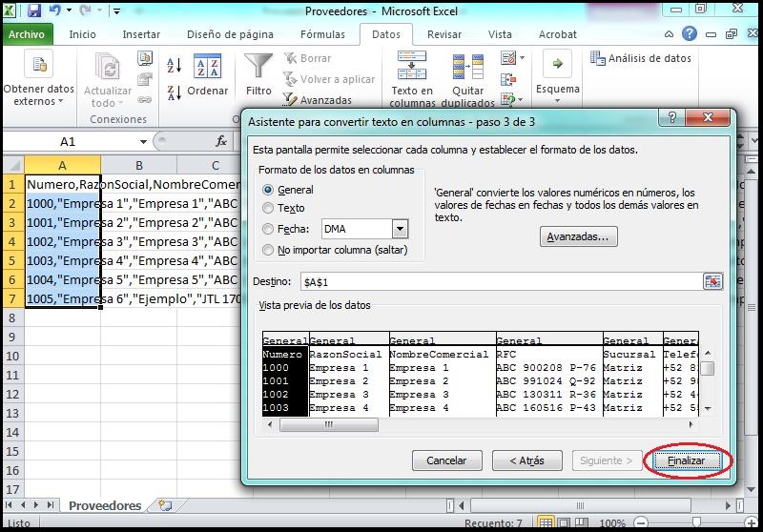
Task: Switch to Page Layout view icon
Action: [x=564, y=523]
